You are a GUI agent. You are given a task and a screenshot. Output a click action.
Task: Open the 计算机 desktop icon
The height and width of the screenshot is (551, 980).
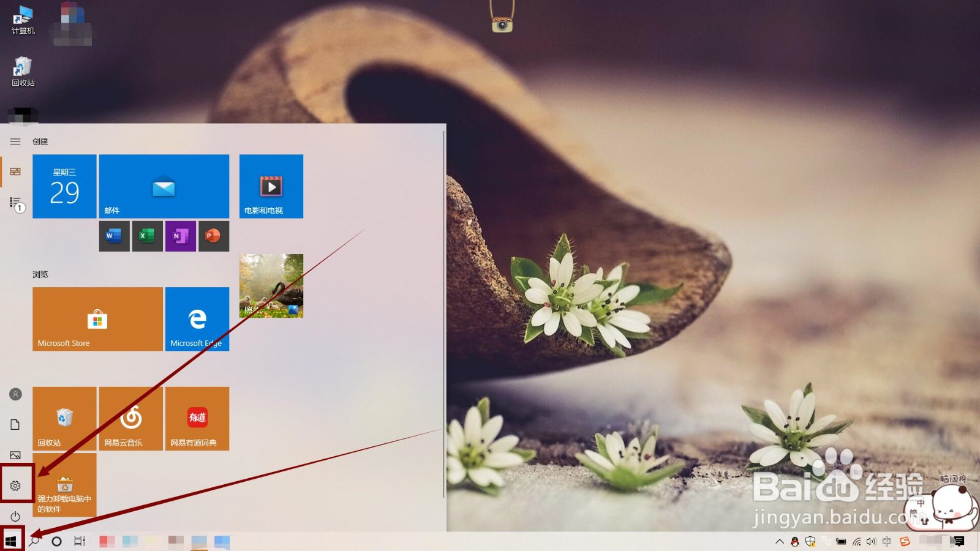coord(23,20)
